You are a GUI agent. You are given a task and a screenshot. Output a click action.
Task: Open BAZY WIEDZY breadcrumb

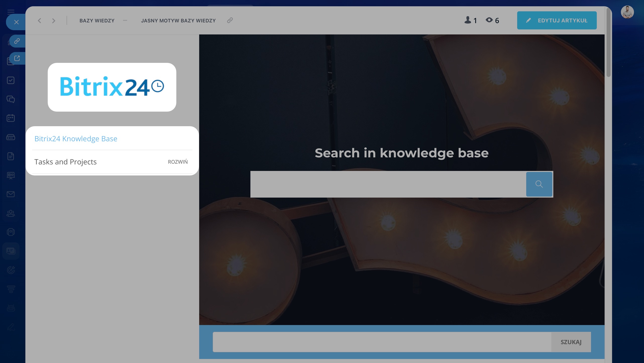(x=97, y=21)
